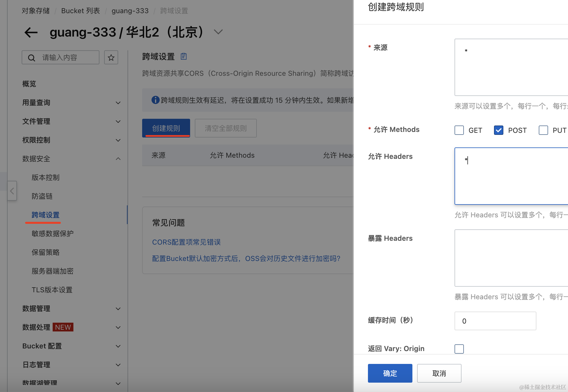The image size is (568, 392).
Task: Click the 确定 confirm button
Action: click(x=390, y=373)
